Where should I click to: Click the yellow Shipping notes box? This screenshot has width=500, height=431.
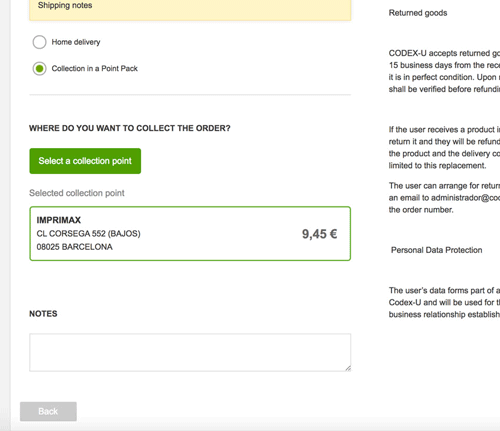[190, 10]
